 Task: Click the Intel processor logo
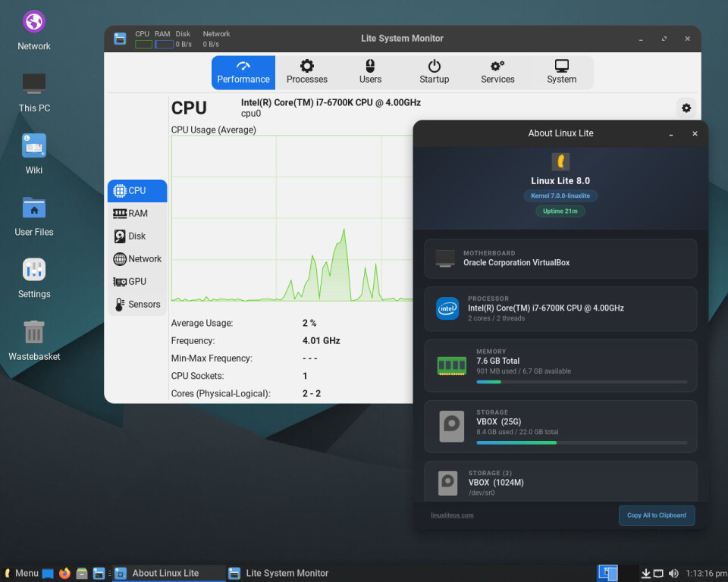447,308
